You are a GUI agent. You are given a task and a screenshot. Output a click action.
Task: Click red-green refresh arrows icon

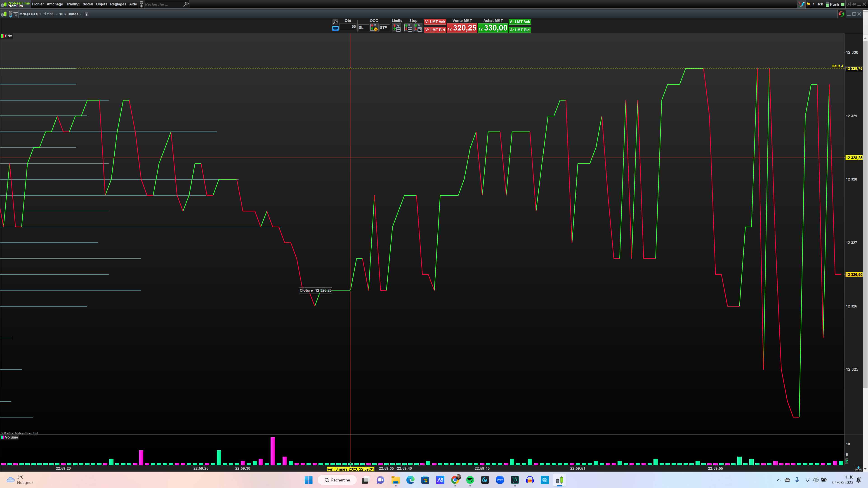tap(841, 14)
